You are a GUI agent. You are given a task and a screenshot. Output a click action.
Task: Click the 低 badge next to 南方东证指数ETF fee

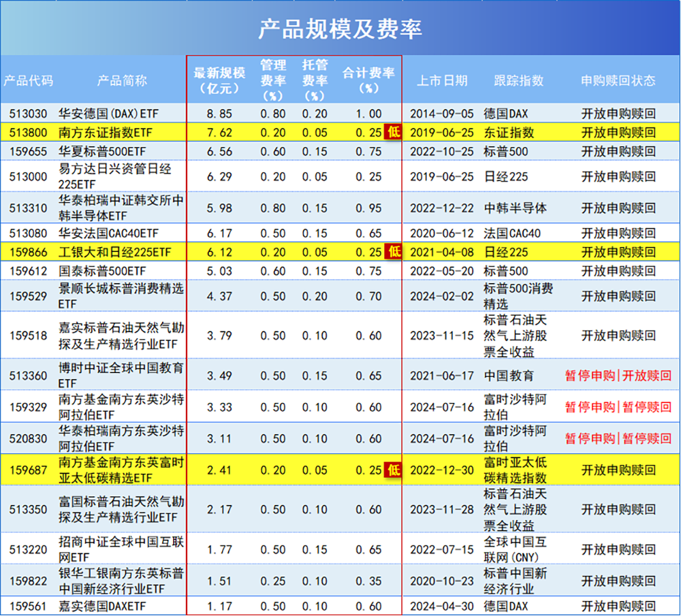point(393,129)
